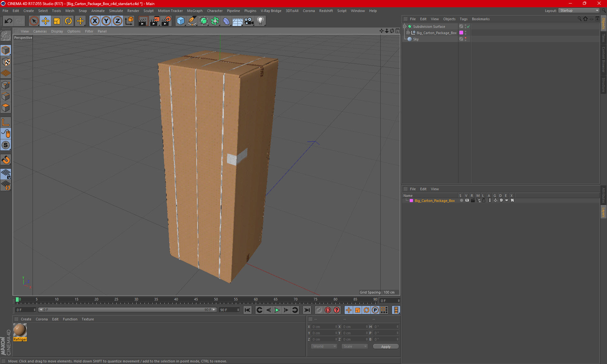Activate the Rotate tool

pos(68,21)
